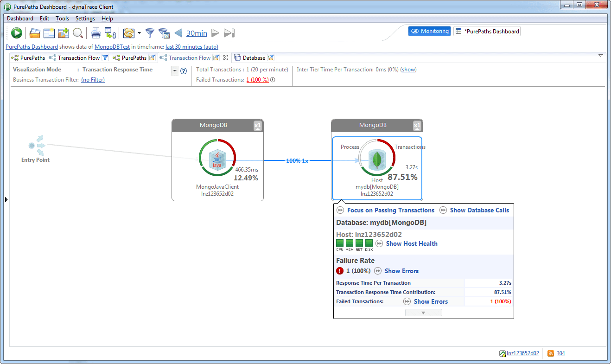Open dashlet view menu triangle at right
Viewport: 611px width, 364px height.
click(x=601, y=56)
